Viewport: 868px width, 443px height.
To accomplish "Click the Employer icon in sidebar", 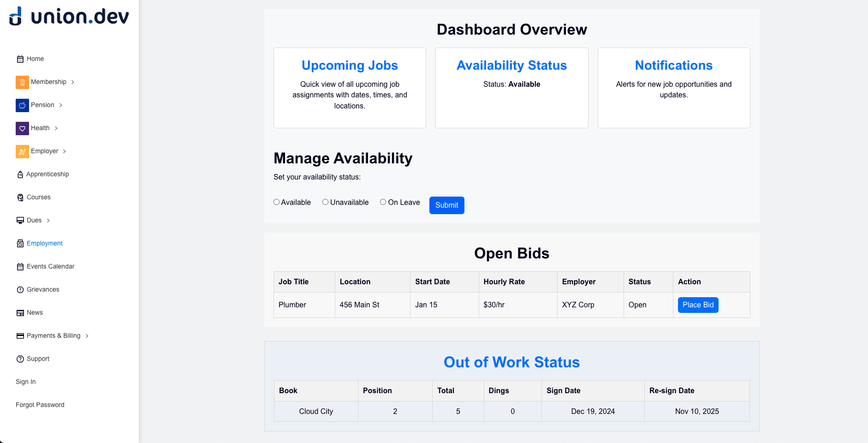I will pos(22,151).
